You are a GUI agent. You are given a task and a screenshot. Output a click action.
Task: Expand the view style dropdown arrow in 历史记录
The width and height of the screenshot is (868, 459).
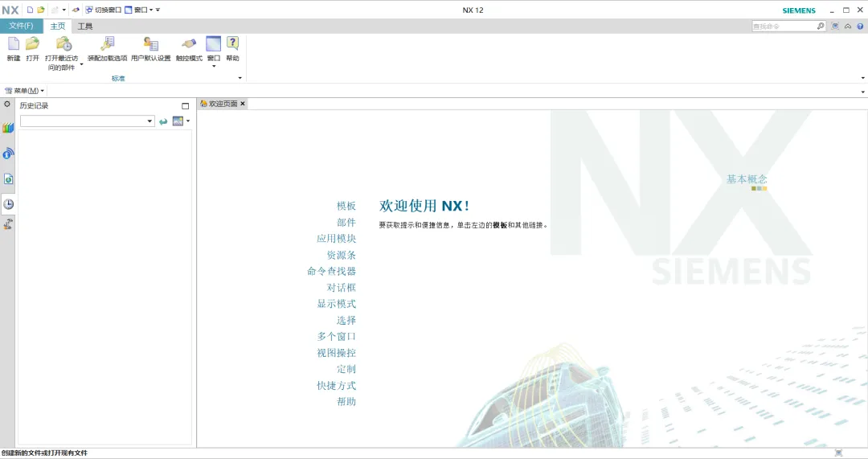pos(188,121)
